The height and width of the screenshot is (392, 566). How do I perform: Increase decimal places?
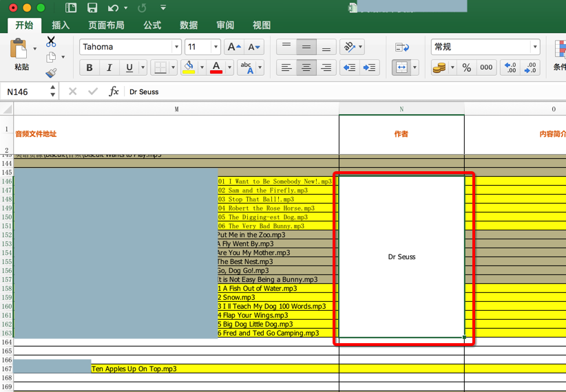click(x=510, y=67)
